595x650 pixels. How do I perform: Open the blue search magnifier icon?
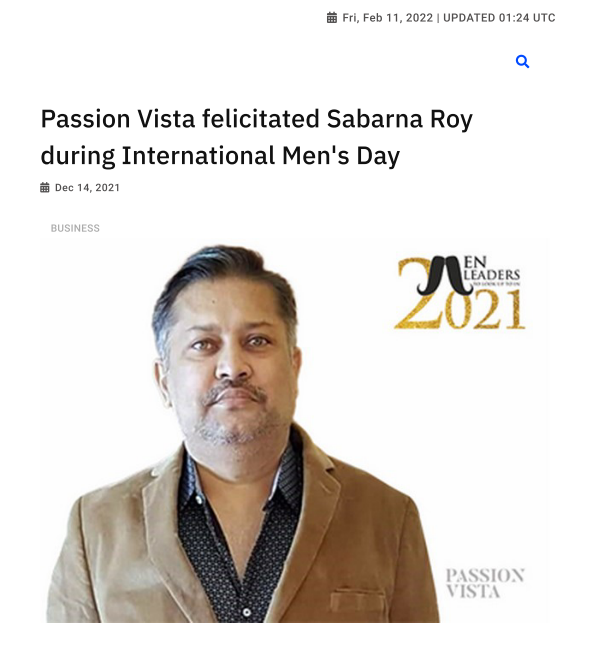[x=522, y=62]
